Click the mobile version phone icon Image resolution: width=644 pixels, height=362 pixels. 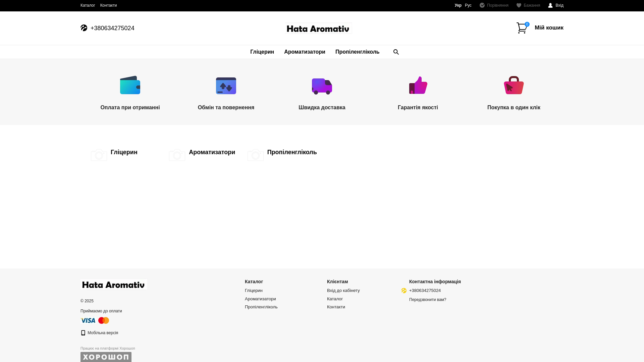[x=83, y=333]
